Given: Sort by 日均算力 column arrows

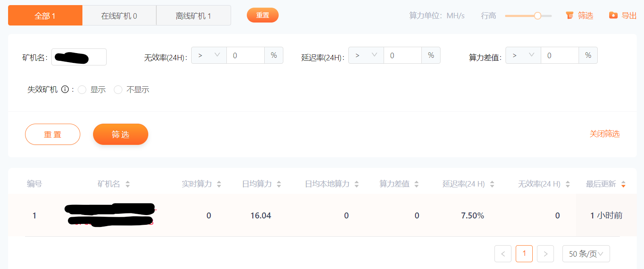Looking at the screenshot, I should pyautogui.click(x=279, y=184).
